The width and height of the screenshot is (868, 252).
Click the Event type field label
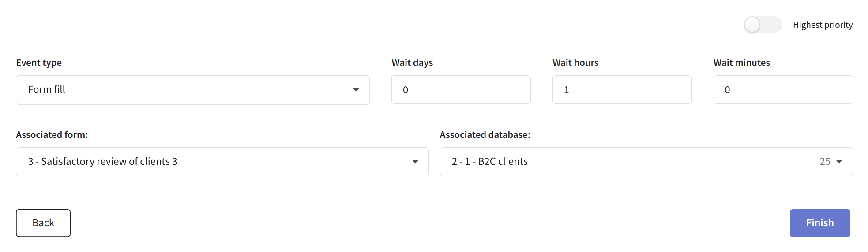[x=39, y=63]
